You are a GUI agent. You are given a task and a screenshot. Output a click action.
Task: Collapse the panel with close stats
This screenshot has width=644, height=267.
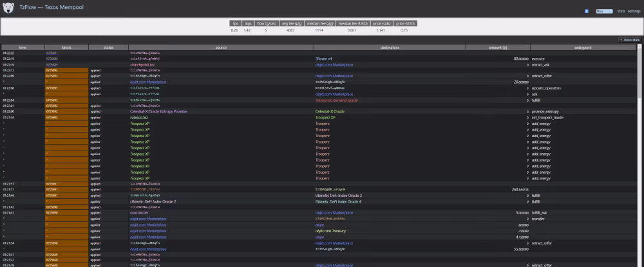pos(629,40)
